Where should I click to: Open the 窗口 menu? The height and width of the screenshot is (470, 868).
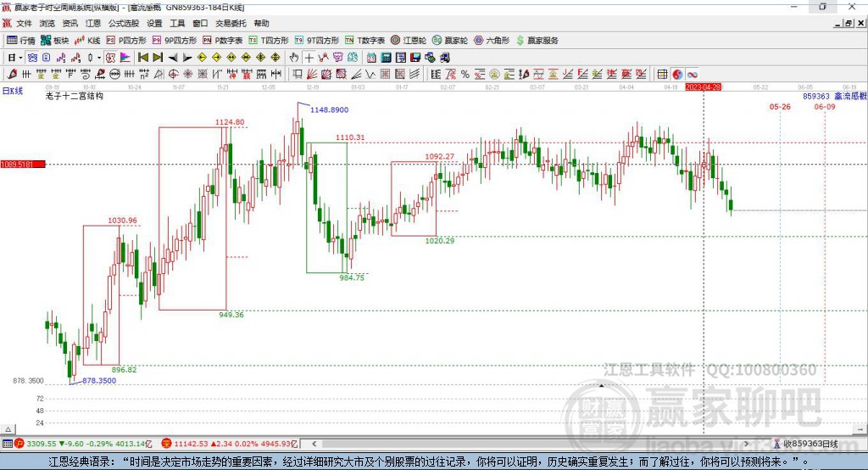click(200, 23)
